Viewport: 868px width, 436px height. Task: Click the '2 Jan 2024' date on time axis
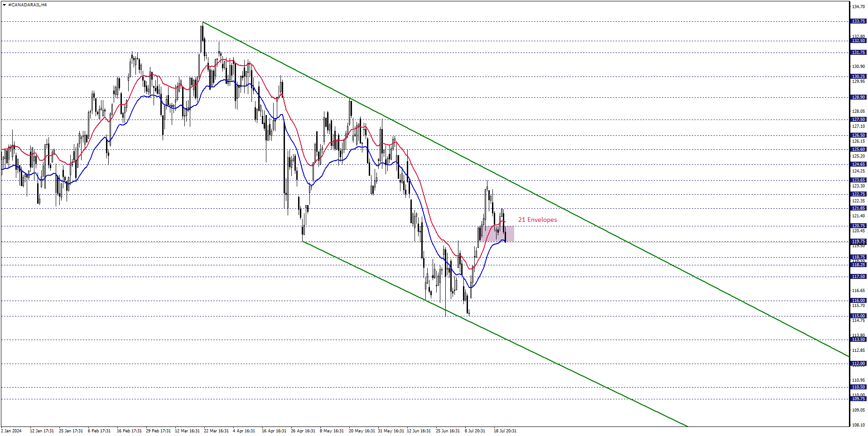click(x=11, y=431)
